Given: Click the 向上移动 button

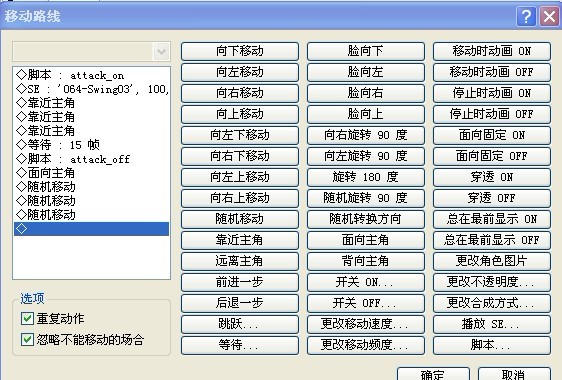Looking at the screenshot, I should click(240, 114).
